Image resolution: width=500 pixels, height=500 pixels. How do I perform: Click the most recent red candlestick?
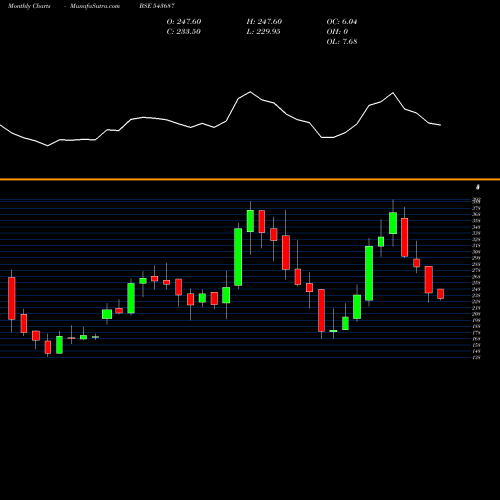coord(441,294)
